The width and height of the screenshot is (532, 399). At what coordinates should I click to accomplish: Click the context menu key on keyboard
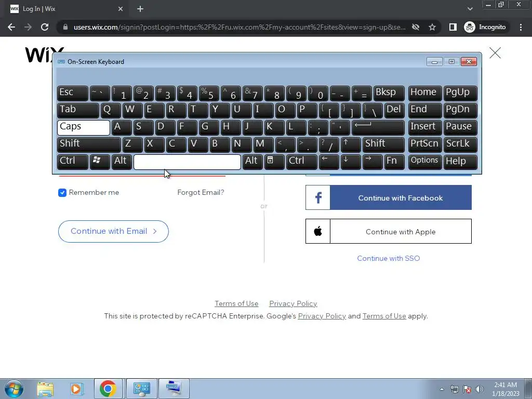click(274, 162)
